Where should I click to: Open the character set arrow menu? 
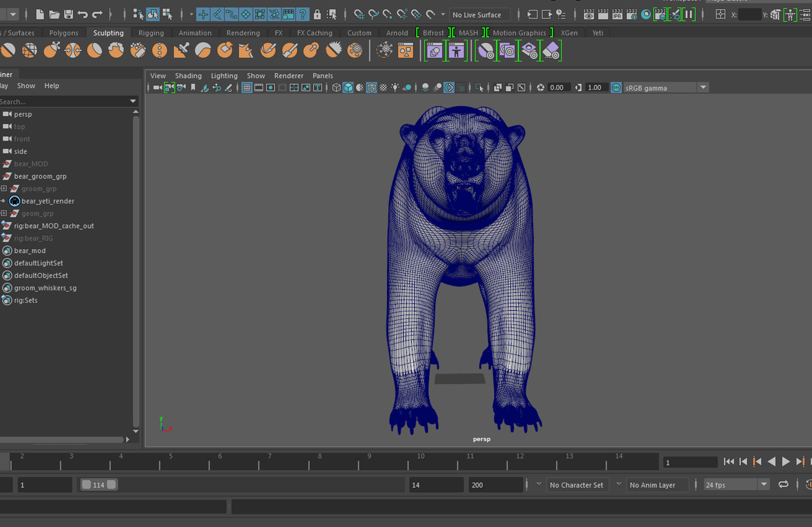[539, 485]
